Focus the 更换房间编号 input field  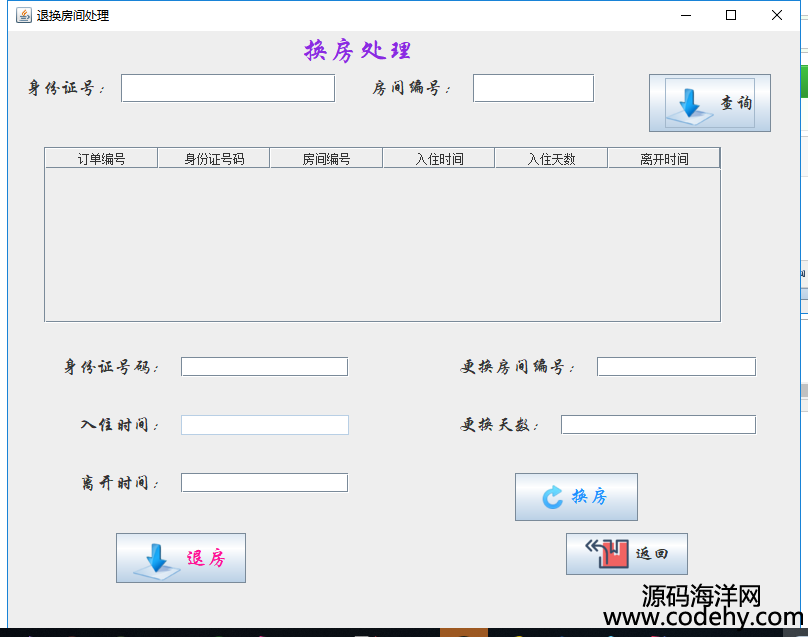point(676,367)
